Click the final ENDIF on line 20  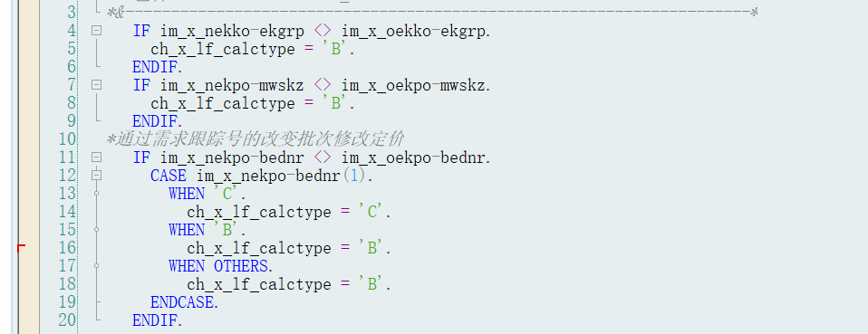158,320
